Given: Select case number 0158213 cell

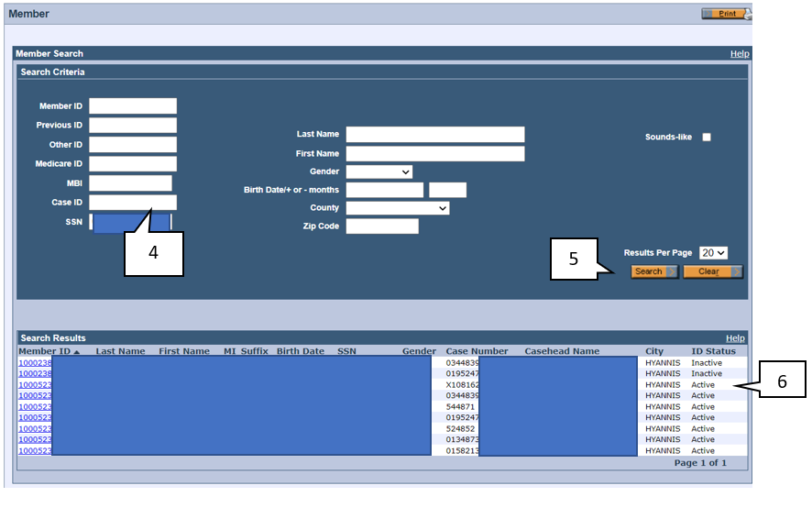Looking at the screenshot, I should click(463, 451).
